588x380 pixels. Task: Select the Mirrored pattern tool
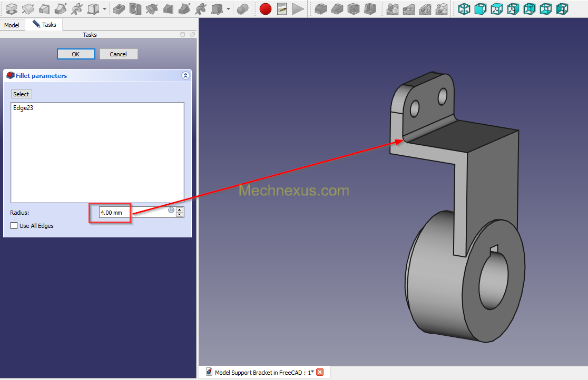pyautogui.click(x=393, y=8)
